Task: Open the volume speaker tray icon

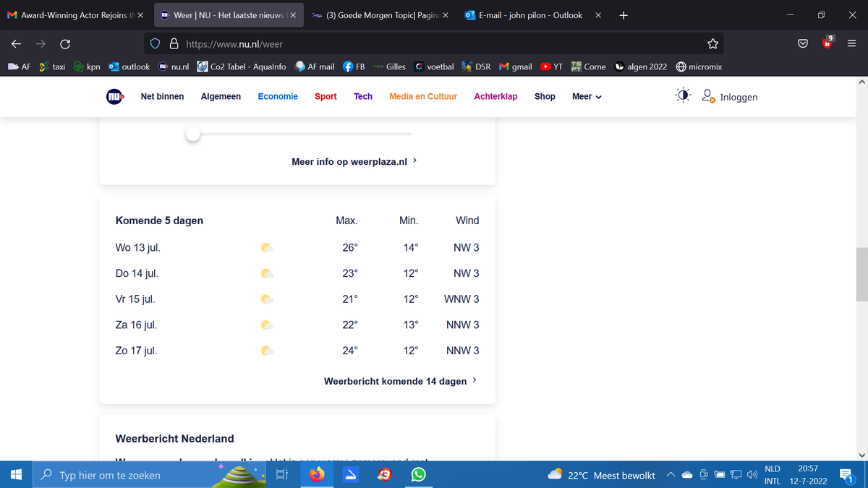Action: pyautogui.click(x=752, y=475)
